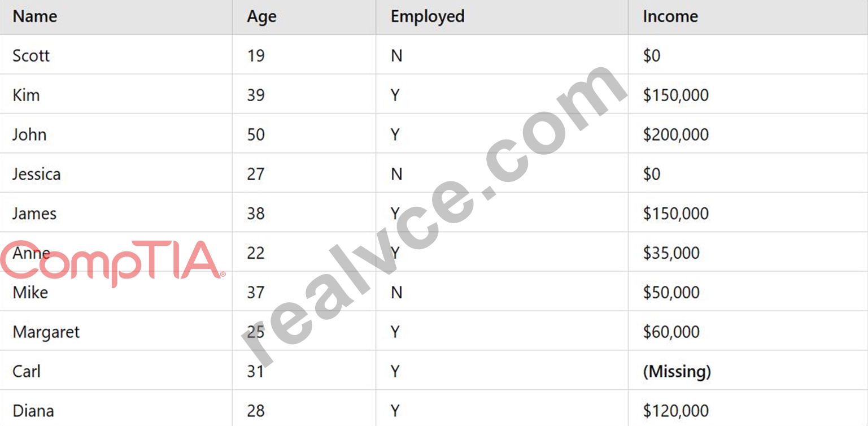Select John's income of $200,000
This screenshot has width=868, height=426.
pyautogui.click(x=675, y=134)
